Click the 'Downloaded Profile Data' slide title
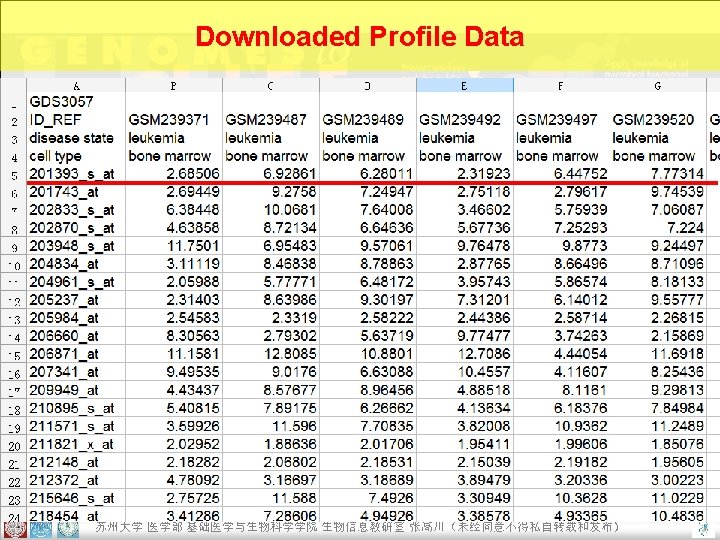Screen dimensions: 720x540 [360, 37]
